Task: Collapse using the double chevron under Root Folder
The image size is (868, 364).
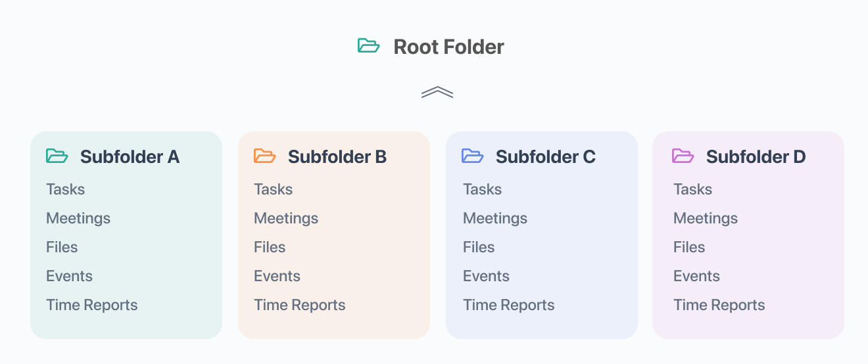Action: click(x=437, y=92)
